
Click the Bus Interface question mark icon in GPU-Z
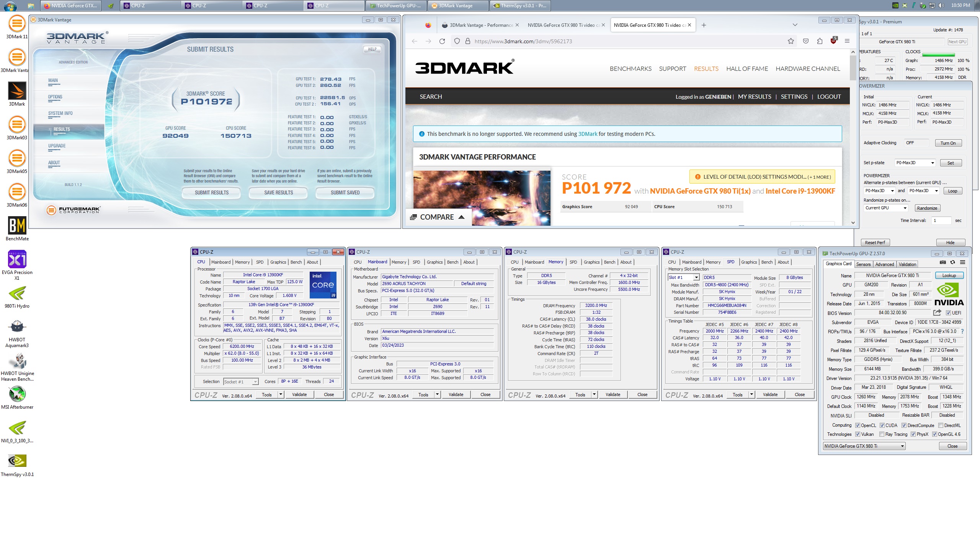click(x=962, y=331)
